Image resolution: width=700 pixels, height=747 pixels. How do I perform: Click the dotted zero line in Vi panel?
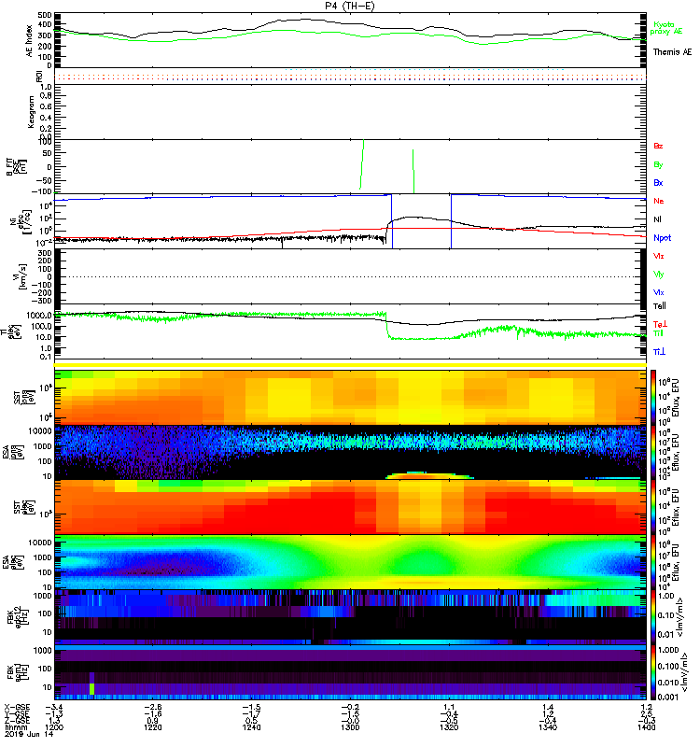tap(350, 276)
